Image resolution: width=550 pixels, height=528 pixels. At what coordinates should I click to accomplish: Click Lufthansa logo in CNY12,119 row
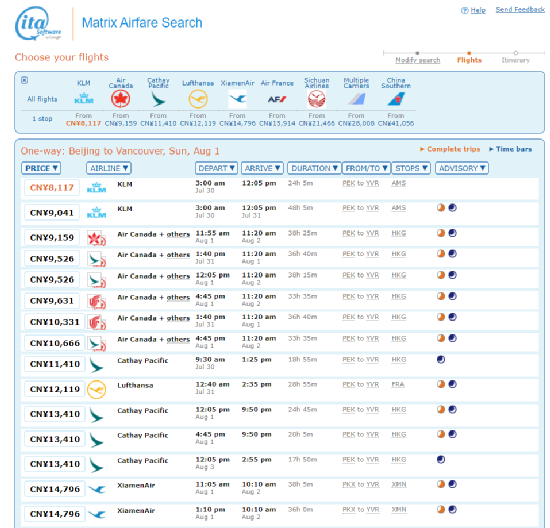click(96, 389)
